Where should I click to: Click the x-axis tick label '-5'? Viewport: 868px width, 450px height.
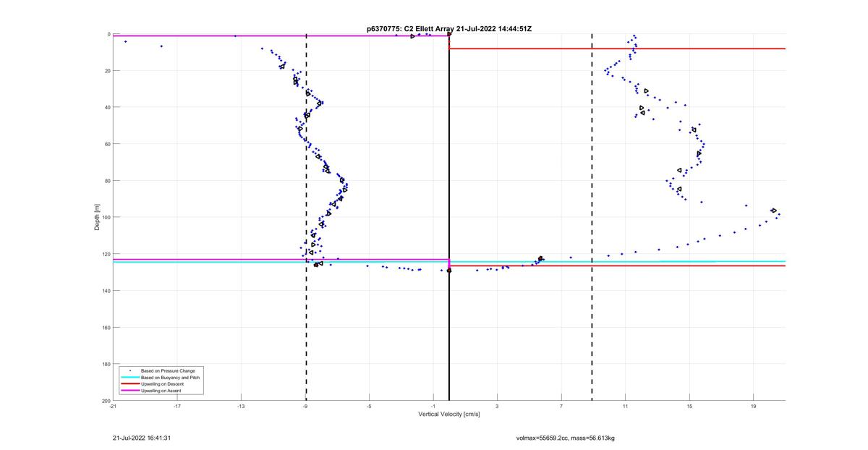point(369,406)
